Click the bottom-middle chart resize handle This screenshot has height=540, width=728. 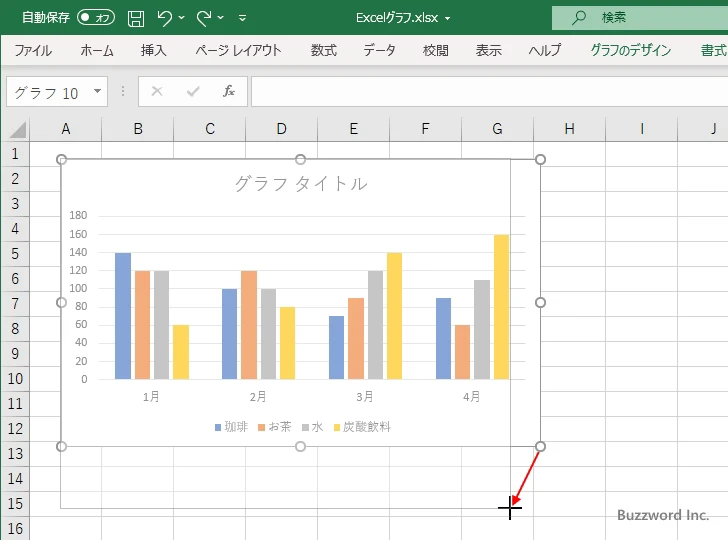click(300, 447)
